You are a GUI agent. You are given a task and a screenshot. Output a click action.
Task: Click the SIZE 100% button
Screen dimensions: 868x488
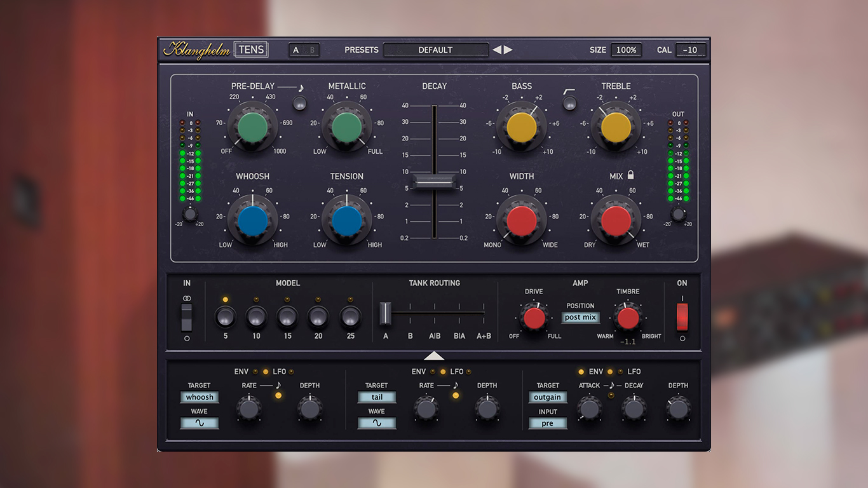pyautogui.click(x=626, y=50)
